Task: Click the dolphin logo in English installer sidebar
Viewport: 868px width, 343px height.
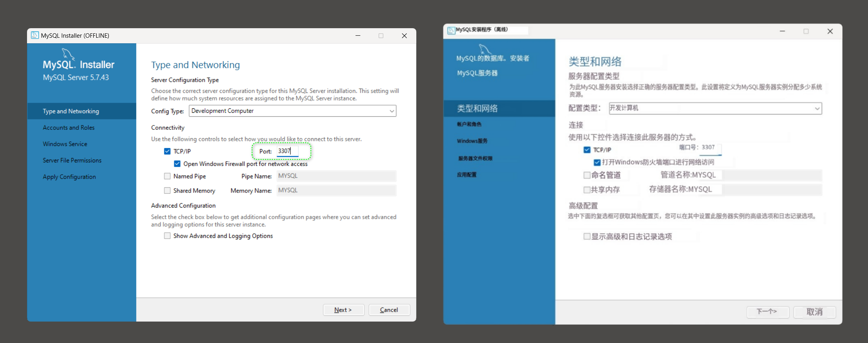Action: point(68,54)
